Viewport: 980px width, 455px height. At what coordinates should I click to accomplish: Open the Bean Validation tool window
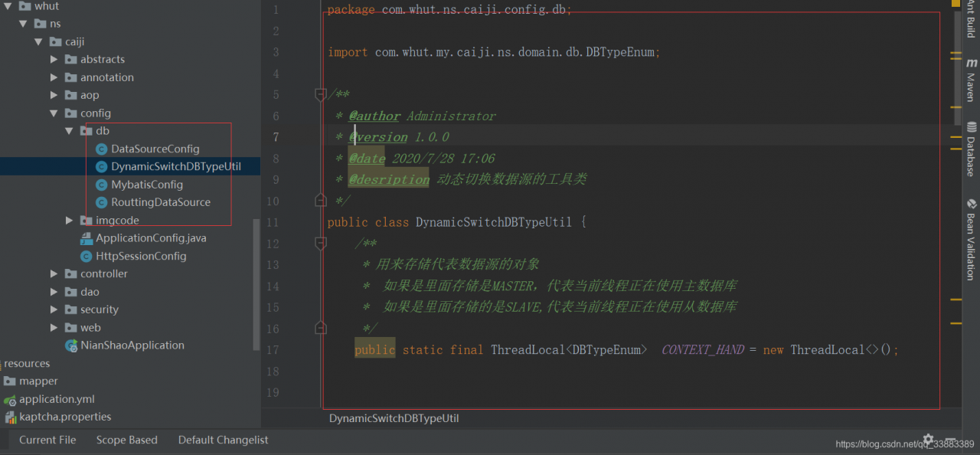pos(971,239)
